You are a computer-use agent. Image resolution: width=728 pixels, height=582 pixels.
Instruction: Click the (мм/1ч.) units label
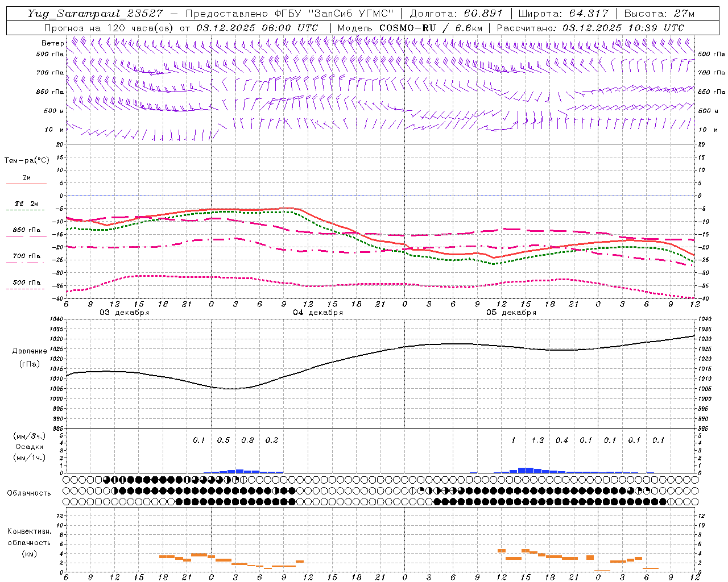pos(29,458)
